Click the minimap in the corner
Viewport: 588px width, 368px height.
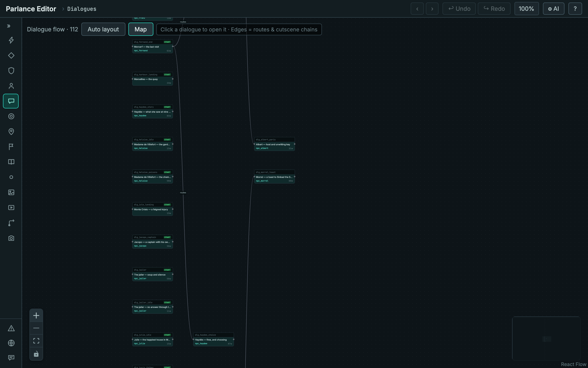click(546, 338)
